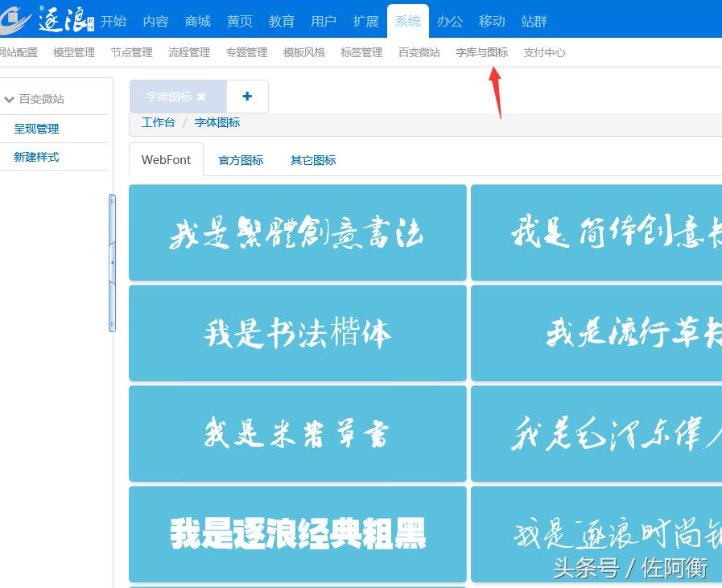
Task: Collapse the left sidebar panel arrow
Action: coord(113,261)
